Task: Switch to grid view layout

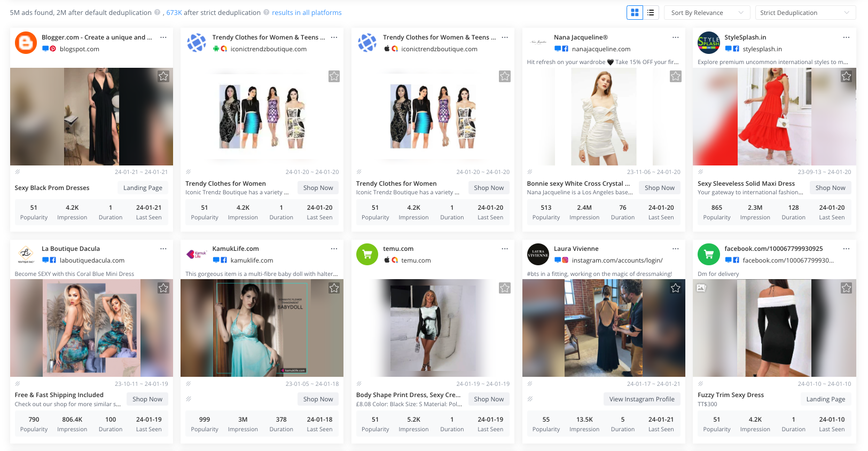Action: click(x=635, y=12)
